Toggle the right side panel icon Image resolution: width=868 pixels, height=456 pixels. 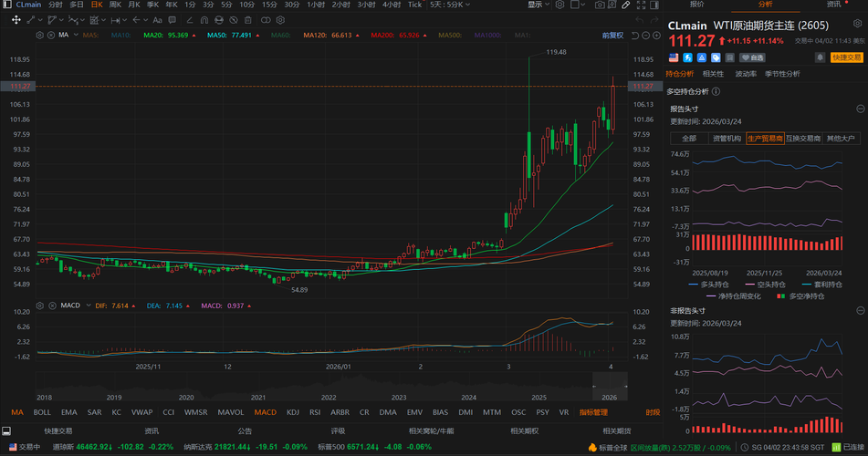pos(654,5)
